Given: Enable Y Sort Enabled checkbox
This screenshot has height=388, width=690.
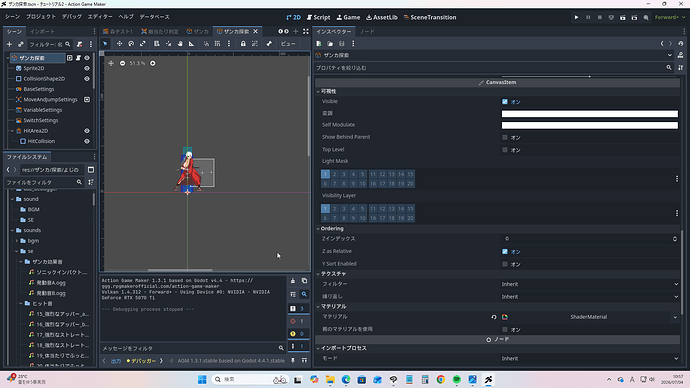Looking at the screenshot, I should (505, 264).
